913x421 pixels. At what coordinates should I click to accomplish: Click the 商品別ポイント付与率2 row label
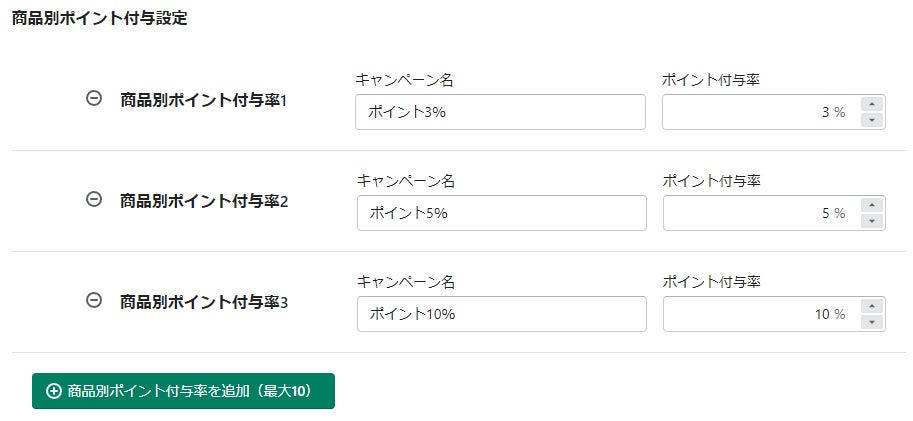tap(203, 201)
